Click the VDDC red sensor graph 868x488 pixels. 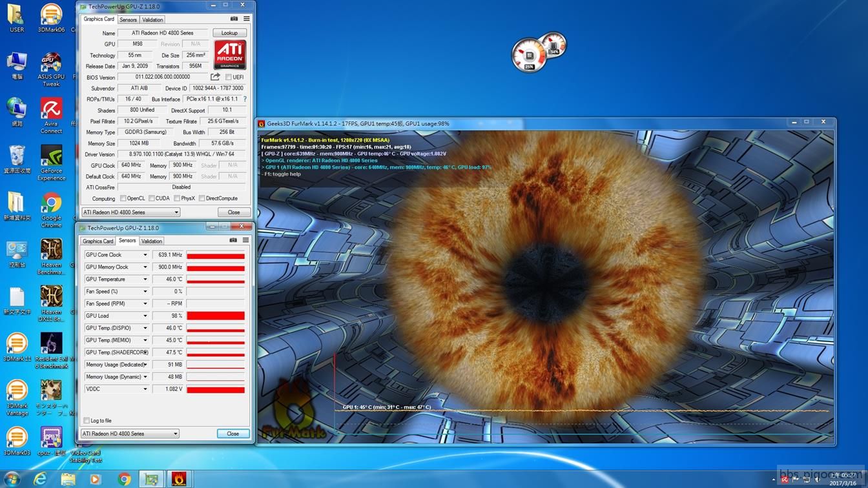pyautogui.click(x=216, y=389)
